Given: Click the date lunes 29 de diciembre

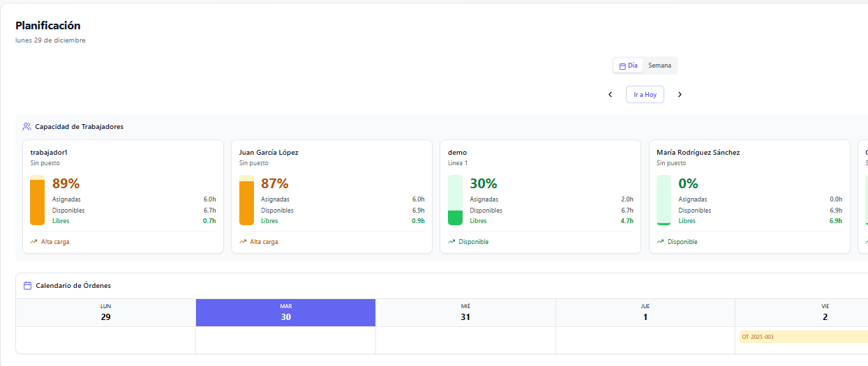Looking at the screenshot, I should point(50,40).
